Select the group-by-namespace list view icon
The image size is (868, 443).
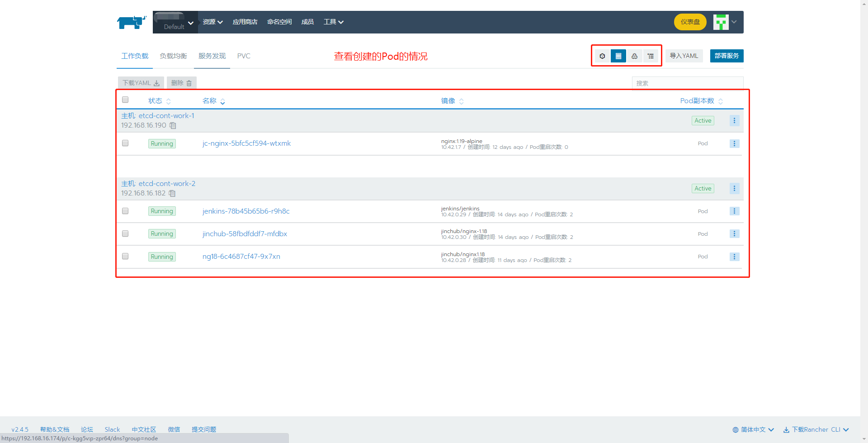click(x=651, y=56)
